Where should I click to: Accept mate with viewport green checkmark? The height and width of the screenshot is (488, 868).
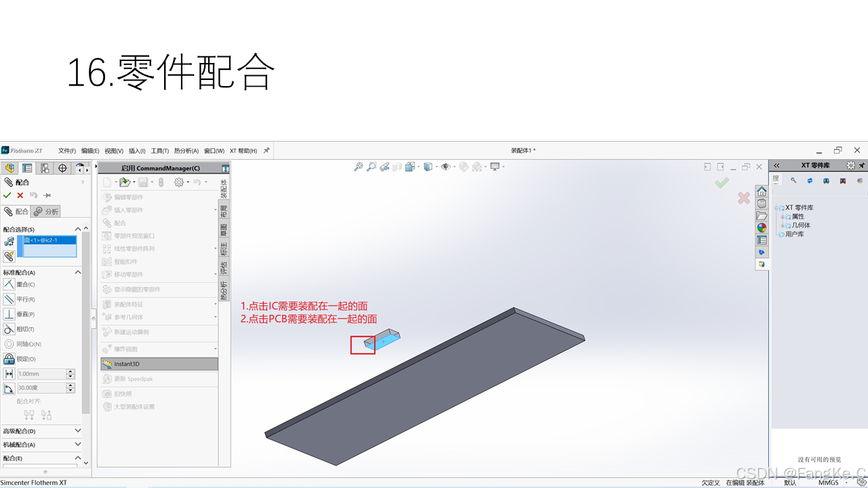(722, 183)
